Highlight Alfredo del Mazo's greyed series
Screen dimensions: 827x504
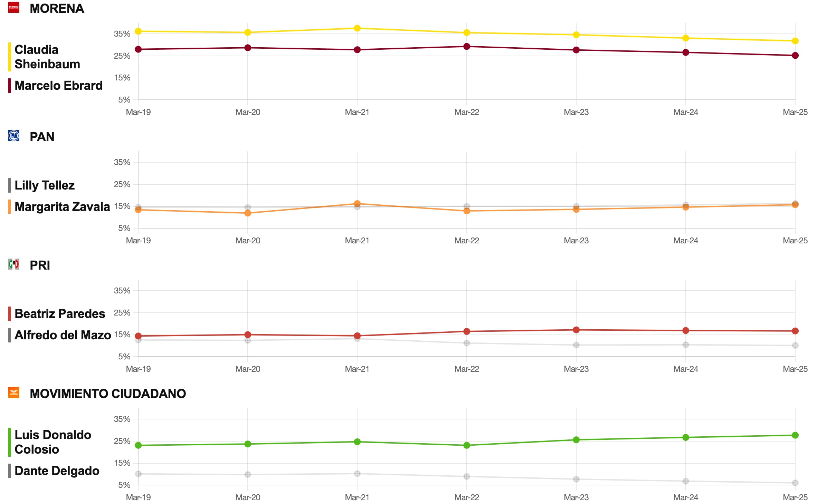[x=63, y=335]
